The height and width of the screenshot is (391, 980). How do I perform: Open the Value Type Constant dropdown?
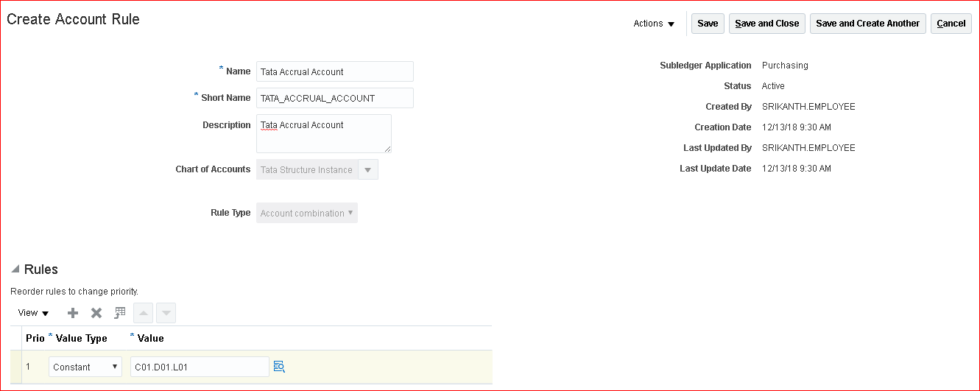click(x=85, y=367)
